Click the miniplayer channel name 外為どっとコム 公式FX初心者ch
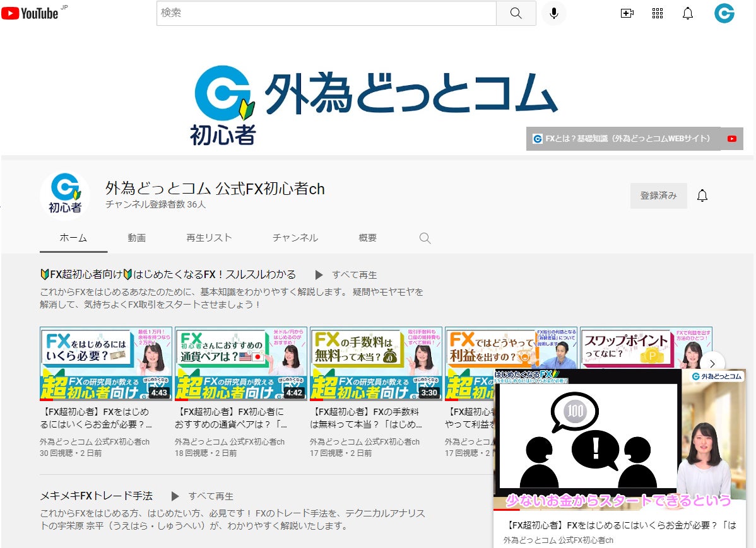This screenshot has width=756, height=548. click(558, 540)
